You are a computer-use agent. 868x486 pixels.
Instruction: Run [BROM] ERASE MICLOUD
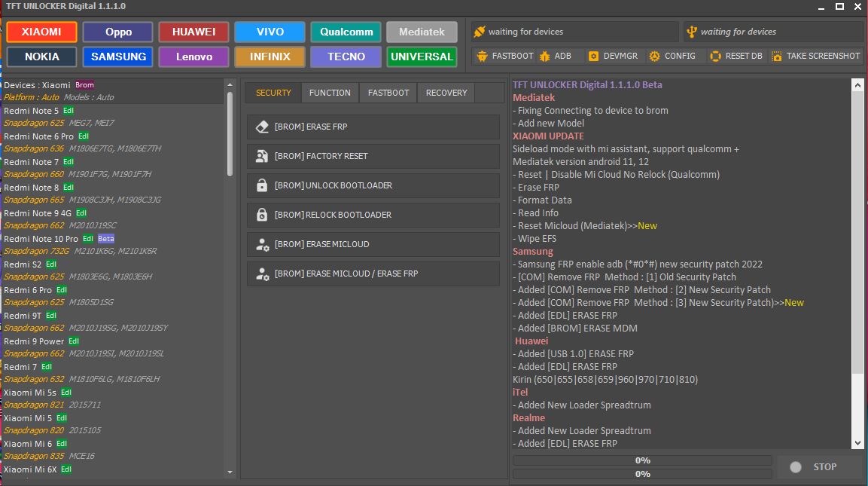(373, 244)
